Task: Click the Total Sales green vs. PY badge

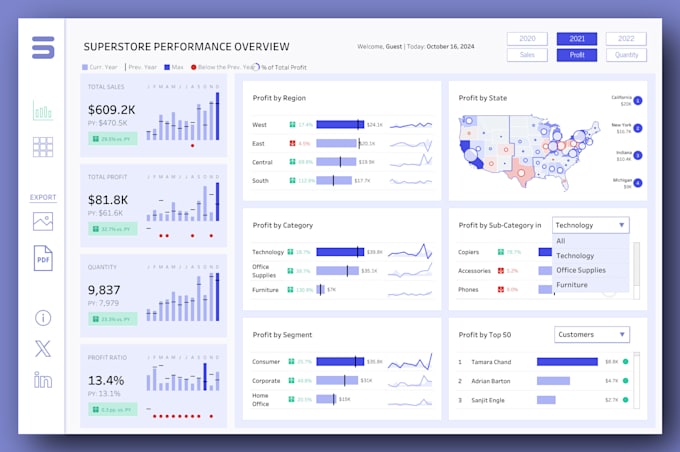Action: (113, 139)
